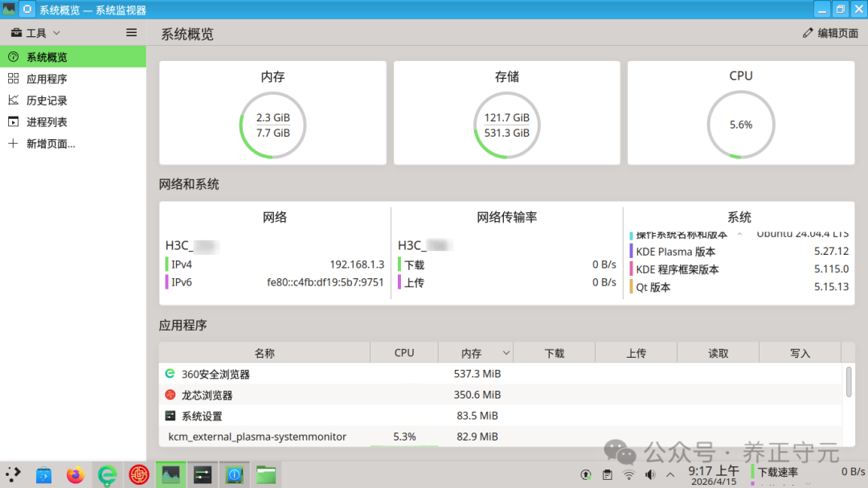The image size is (868, 488).
Task: Click the 350.6 MiB memory value
Action: 477,395
